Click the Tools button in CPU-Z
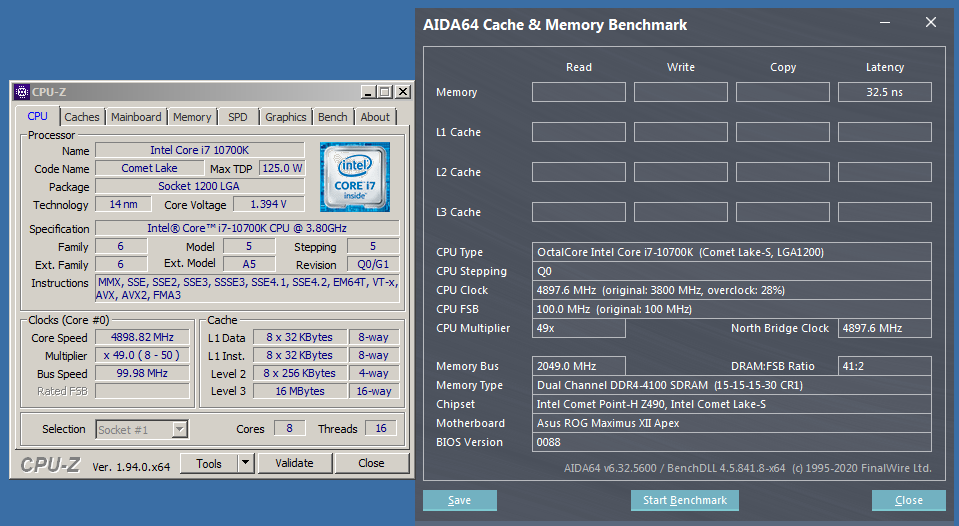This screenshot has width=959, height=526. (209, 463)
